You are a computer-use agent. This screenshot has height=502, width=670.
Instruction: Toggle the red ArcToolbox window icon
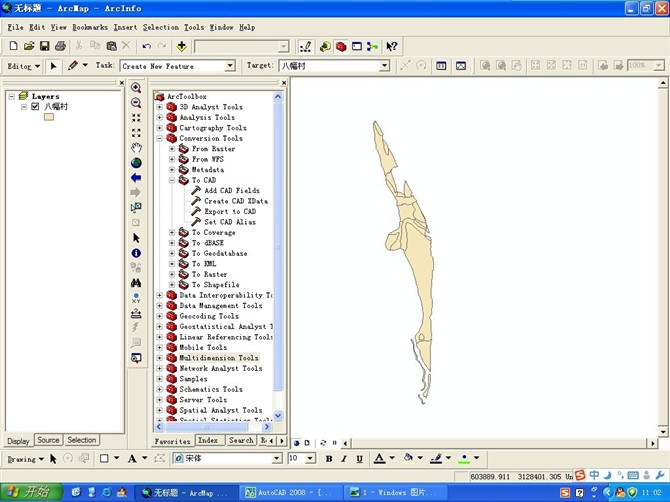(341, 46)
